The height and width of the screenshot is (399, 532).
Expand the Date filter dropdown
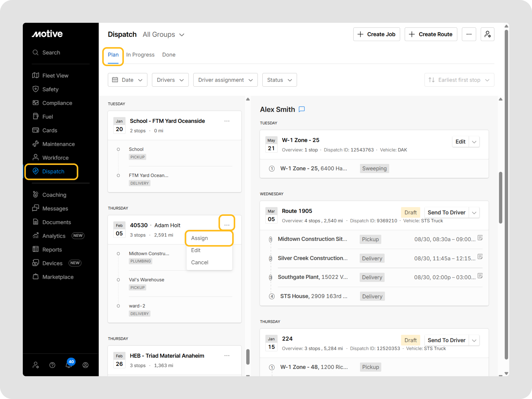[127, 80]
